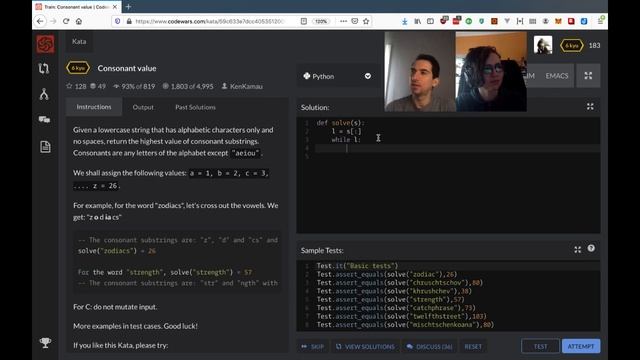Open the Firefox downloads arrow icon
The width and height of the screenshot is (640, 360).
pos(404,21)
